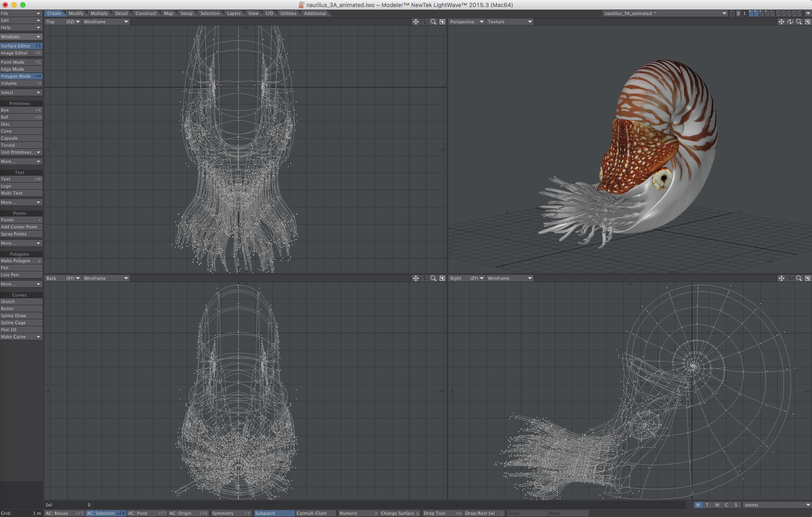Click the rotate icon in Right viewport
Viewport: 812px width, 517px height.
point(790,278)
